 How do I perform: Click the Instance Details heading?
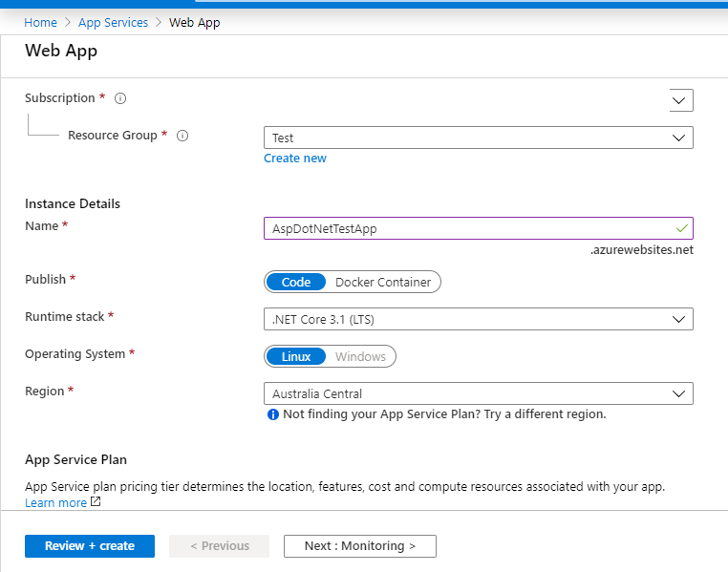[x=73, y=203]
